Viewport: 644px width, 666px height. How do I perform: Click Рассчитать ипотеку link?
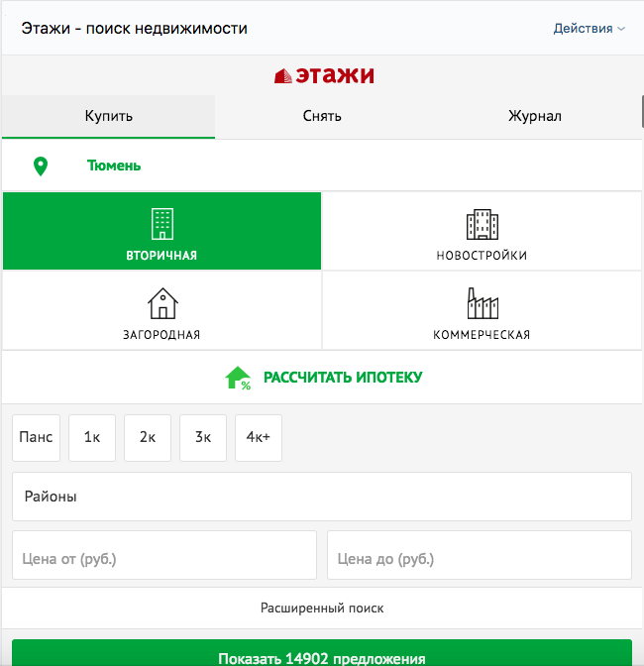pyautogui.click(x=343, y=378)
